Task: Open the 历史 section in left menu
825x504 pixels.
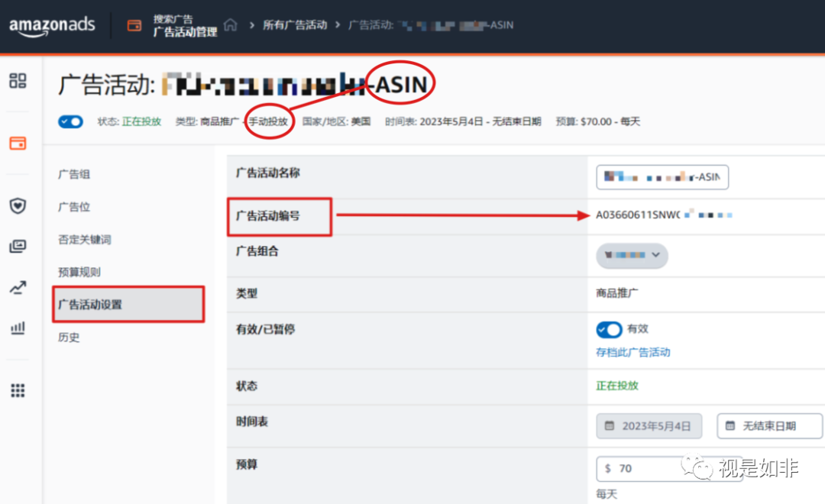Action: [70, 337]
